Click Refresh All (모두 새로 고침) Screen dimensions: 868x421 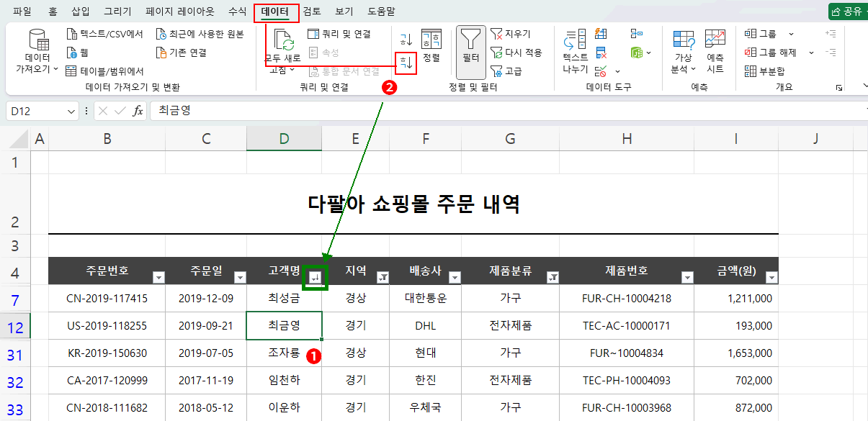click(x=282, y=52)
